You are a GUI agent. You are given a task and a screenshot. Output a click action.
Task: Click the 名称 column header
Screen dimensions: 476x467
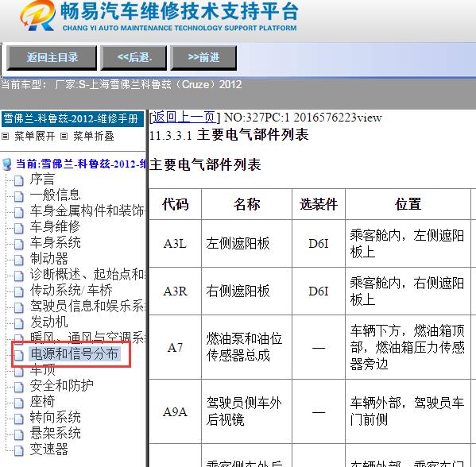point(246,204)
